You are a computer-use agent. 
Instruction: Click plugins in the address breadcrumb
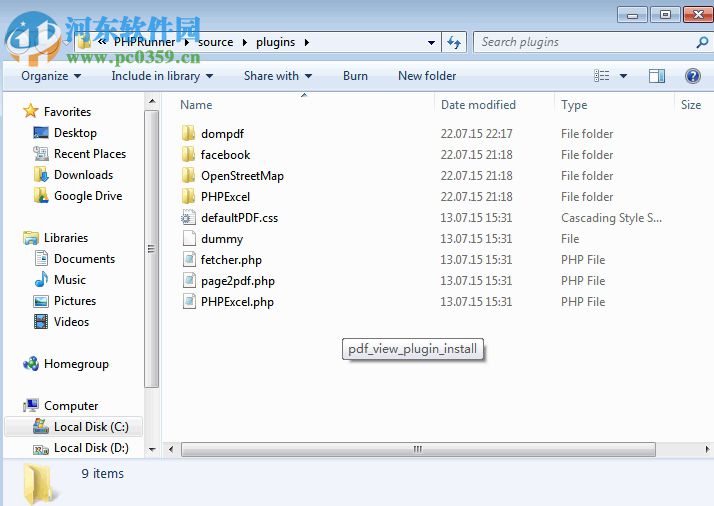tap(275, 42)
